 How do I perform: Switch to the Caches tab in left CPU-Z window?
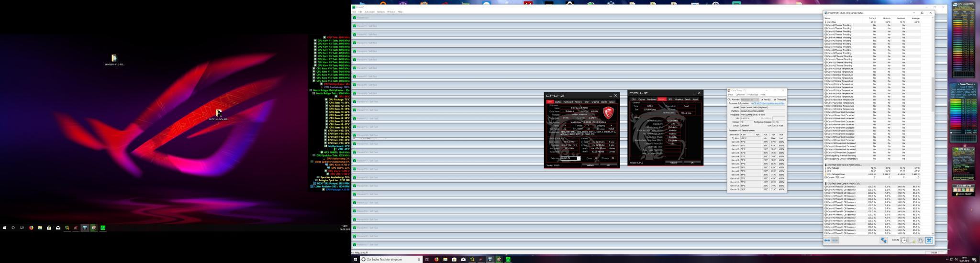point(558,102)
